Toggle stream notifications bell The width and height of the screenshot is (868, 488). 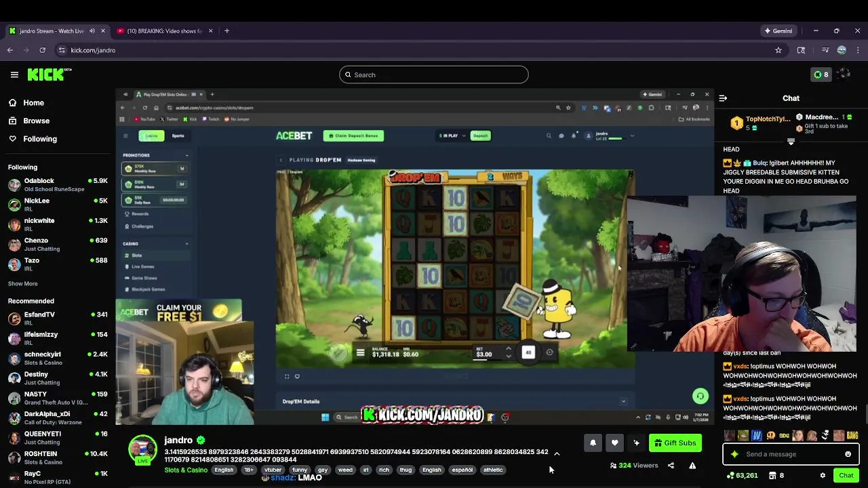[x=593, y=443]
